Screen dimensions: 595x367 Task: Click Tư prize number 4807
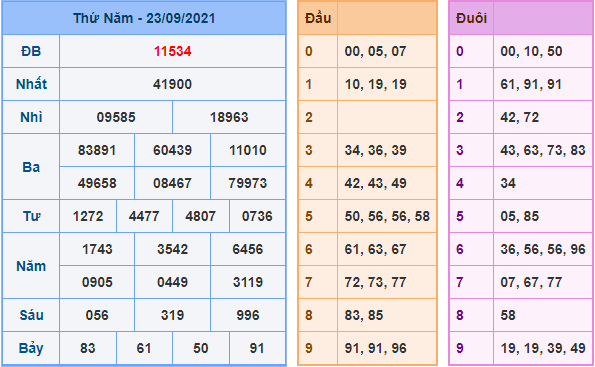coord(201,216)
